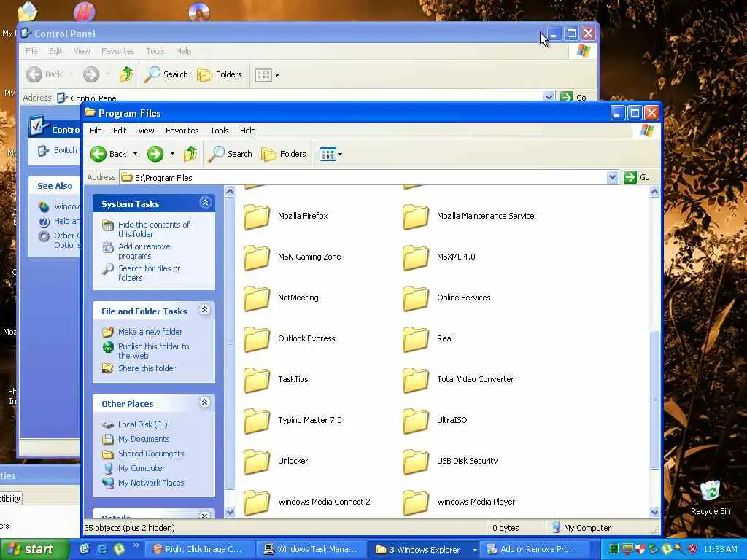
Task: Toggle Folders pane in Program Files toolbar
Action: click(284, 154)
